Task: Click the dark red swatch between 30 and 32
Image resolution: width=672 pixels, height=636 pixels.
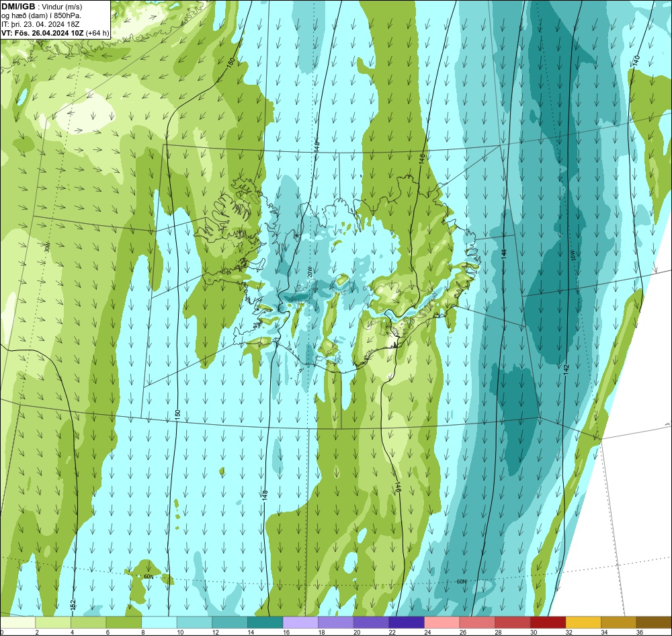Action: [548, 623]
